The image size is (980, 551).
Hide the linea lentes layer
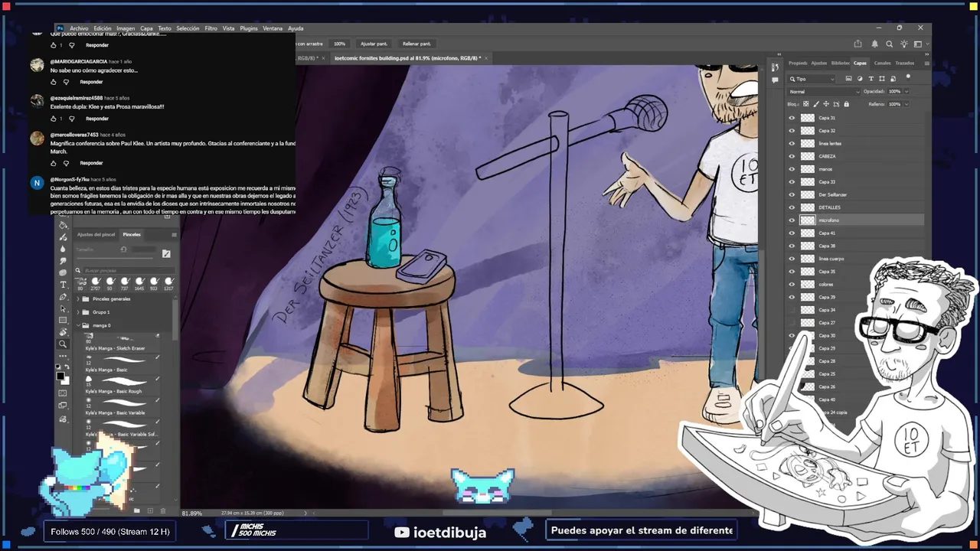(792, 143)
